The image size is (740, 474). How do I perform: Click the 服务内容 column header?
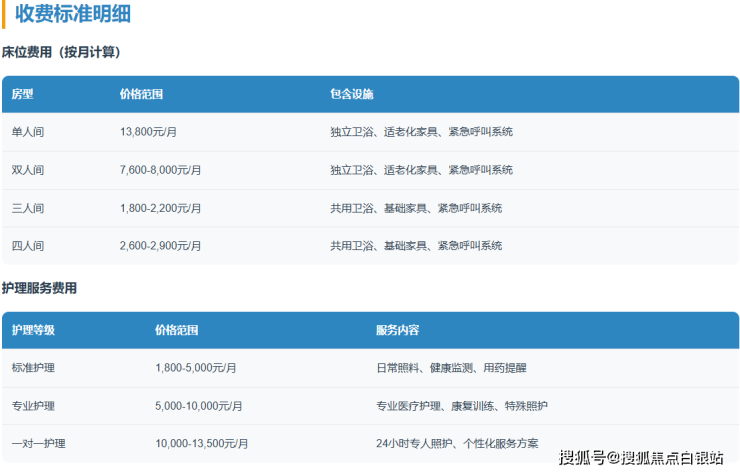point(397,330)
